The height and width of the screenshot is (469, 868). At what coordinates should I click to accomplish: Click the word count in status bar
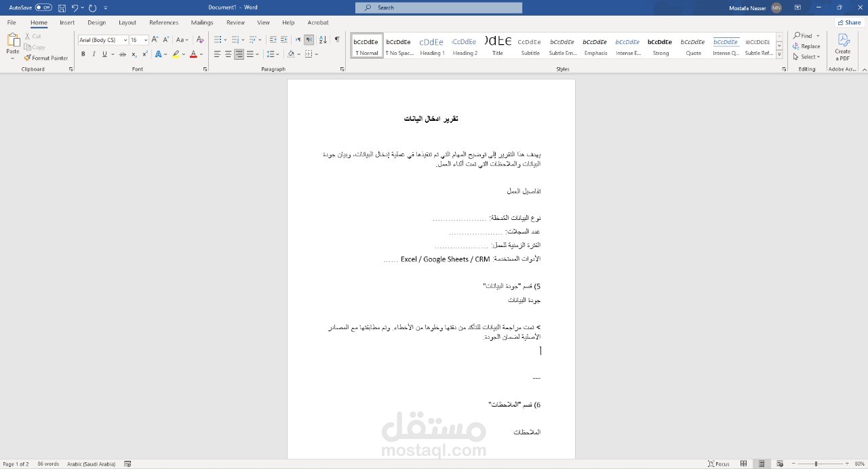pos(48,464)
